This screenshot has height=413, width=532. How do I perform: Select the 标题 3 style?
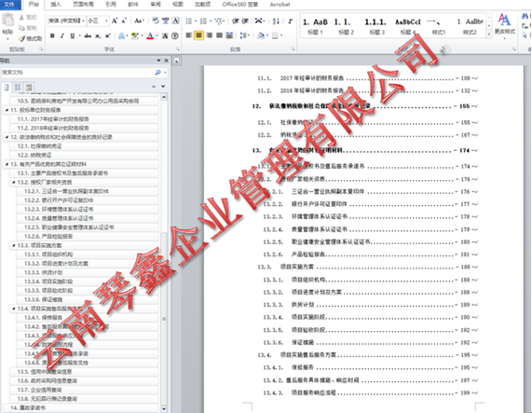[375, 26]
